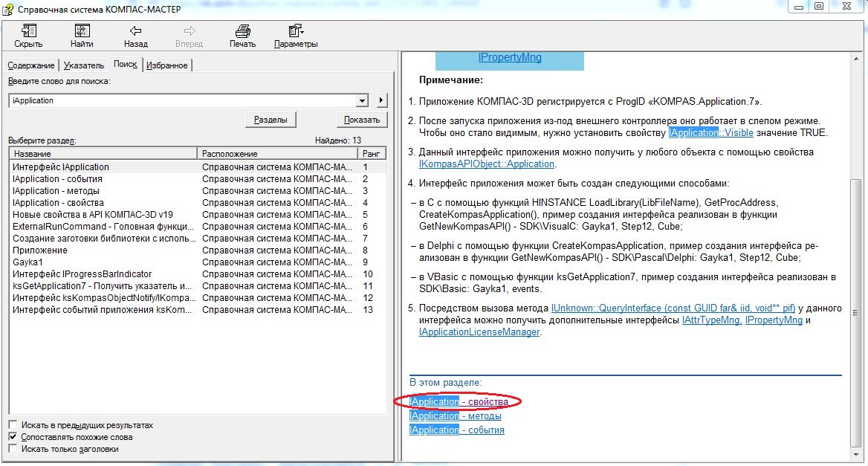Enable Искать в предыдущих результатах checkbox
Viewport: 868px width, 466px height.
click(x=13, y=425)
